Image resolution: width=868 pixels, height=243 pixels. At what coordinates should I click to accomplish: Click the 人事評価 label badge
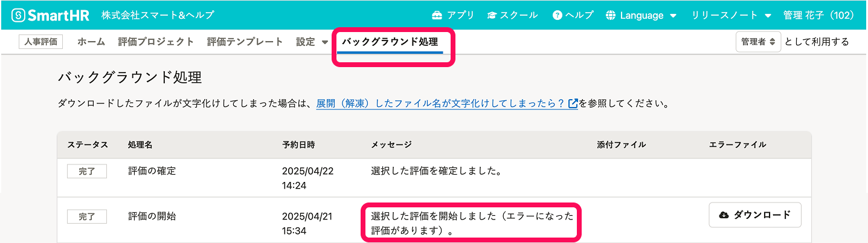pos(40,42)
